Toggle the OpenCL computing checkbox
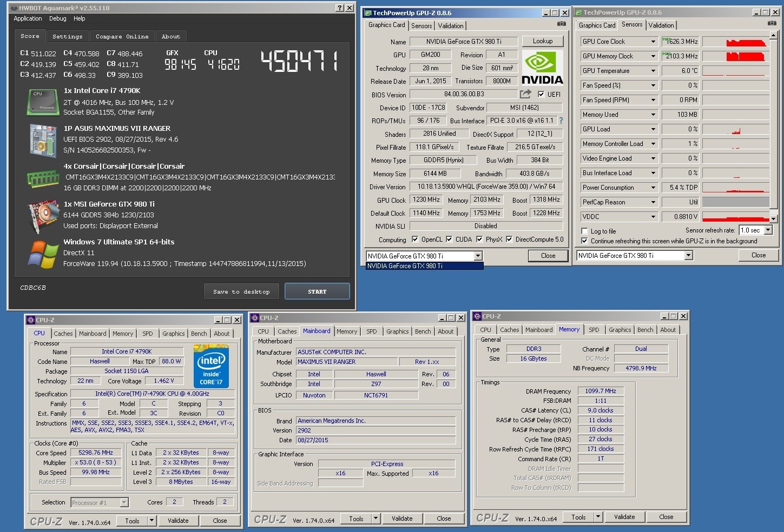This screenshot has height=532, width=784. (415, 239)
